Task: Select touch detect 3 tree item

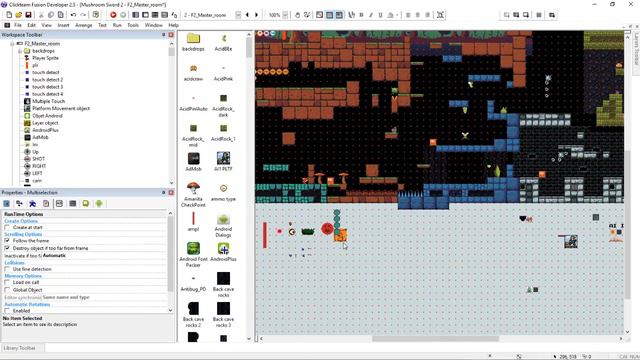Action: [47, 87]
